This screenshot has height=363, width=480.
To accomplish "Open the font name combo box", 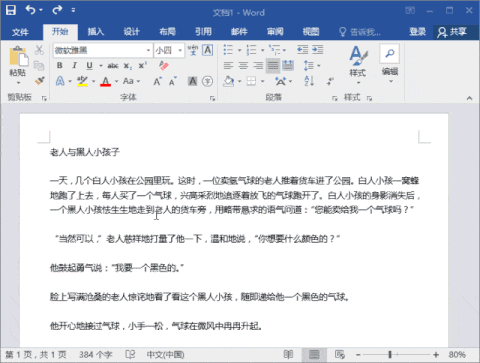I will click(103, 50).
